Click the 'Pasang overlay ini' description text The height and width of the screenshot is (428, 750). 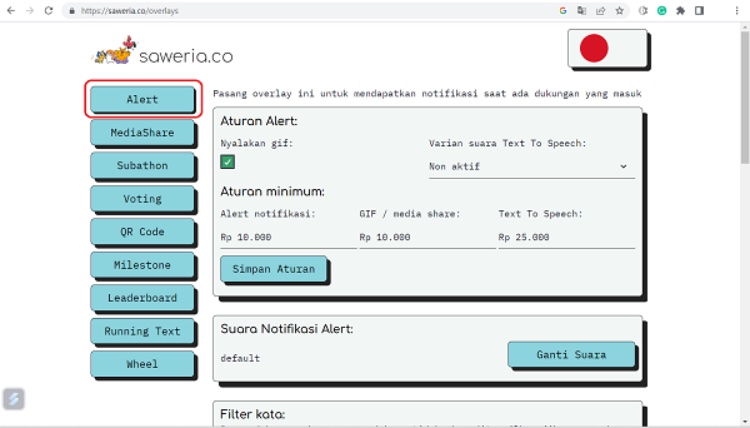(x=427, y=94)
